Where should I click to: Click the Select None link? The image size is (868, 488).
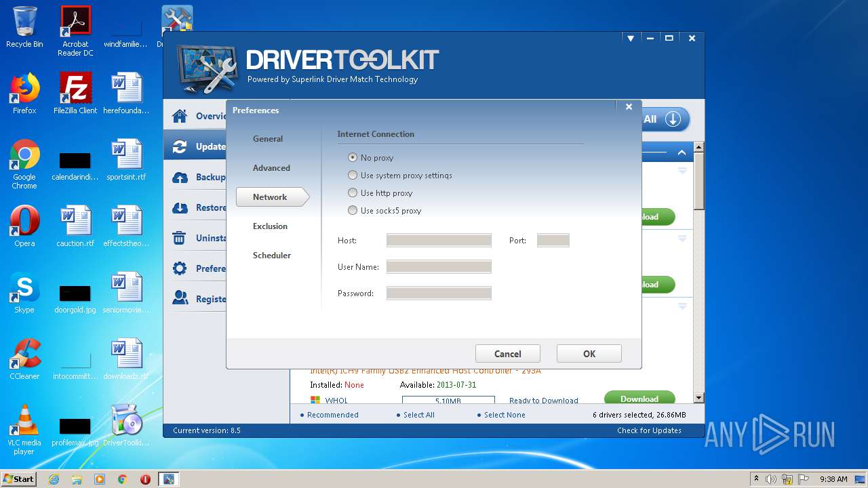click(x=505, y=415)
